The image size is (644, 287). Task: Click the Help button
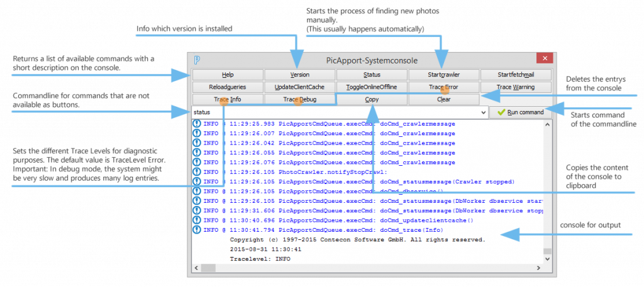(x=227, y=75)
